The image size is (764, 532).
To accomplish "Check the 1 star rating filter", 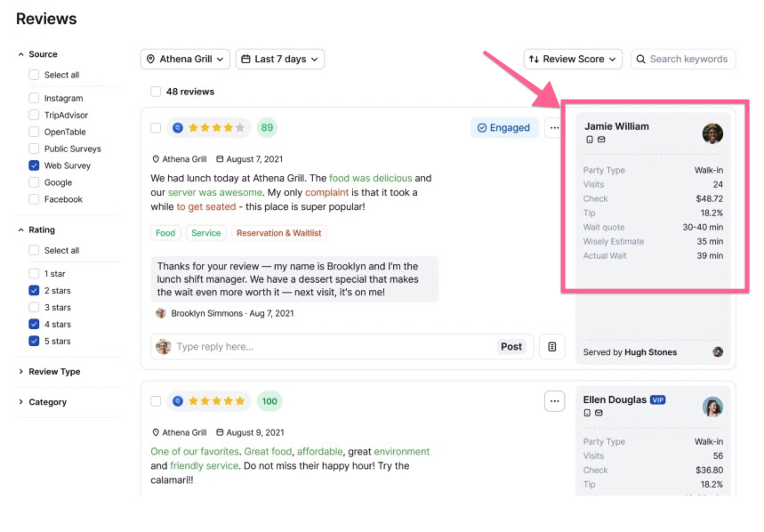I will click(34, 273).
